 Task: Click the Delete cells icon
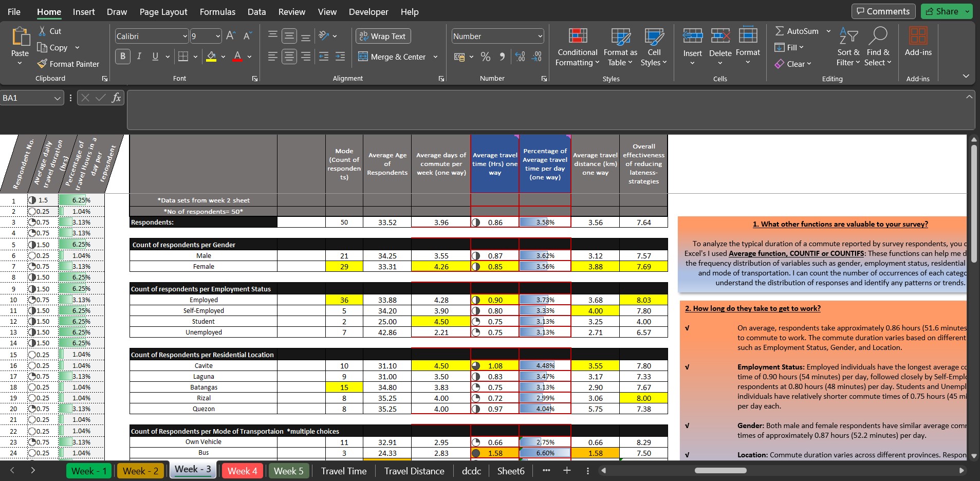pyautogui.click(x=720, y=36)
